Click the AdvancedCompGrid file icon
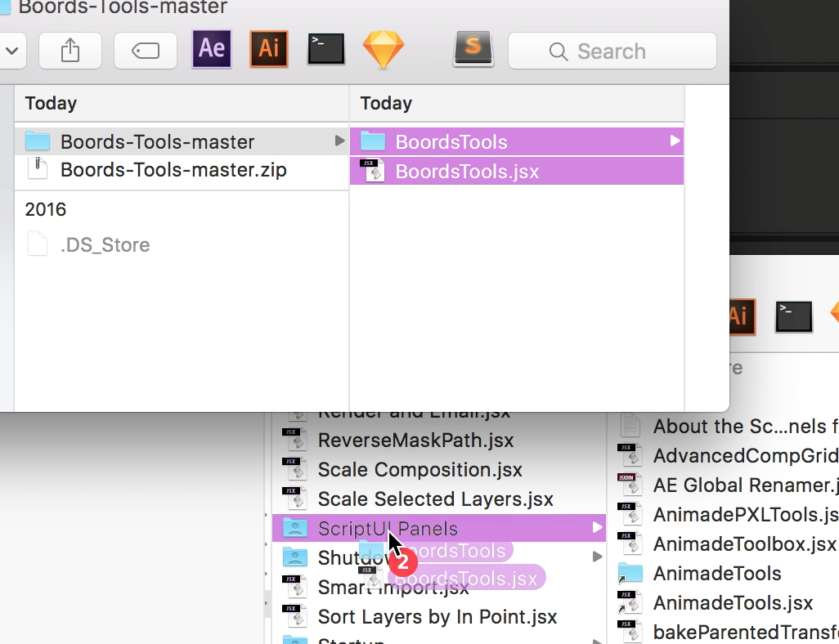This screenshot has height=644, width=839. coord(630,454)
